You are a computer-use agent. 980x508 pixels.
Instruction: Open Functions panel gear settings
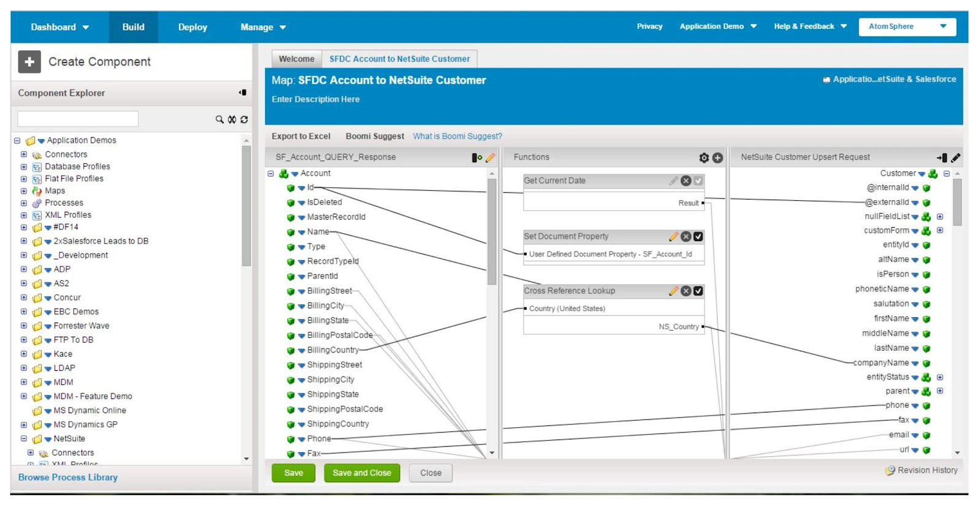[x=704, y=158]
